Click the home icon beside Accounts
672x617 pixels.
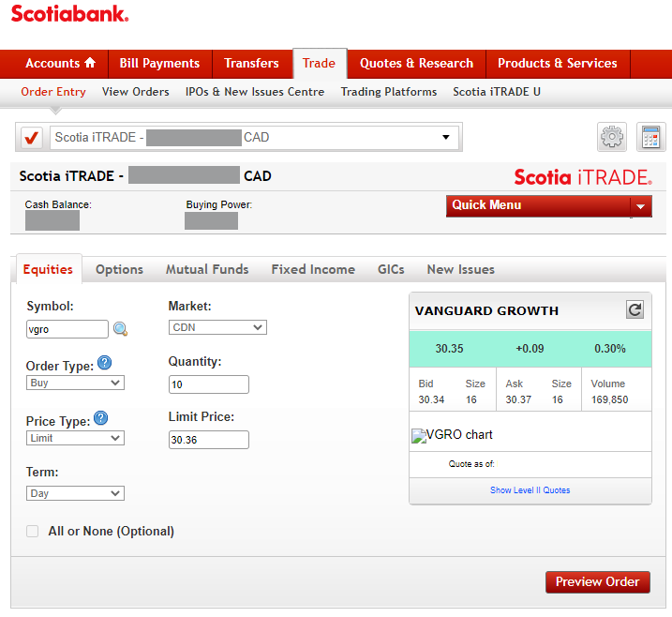90,63
